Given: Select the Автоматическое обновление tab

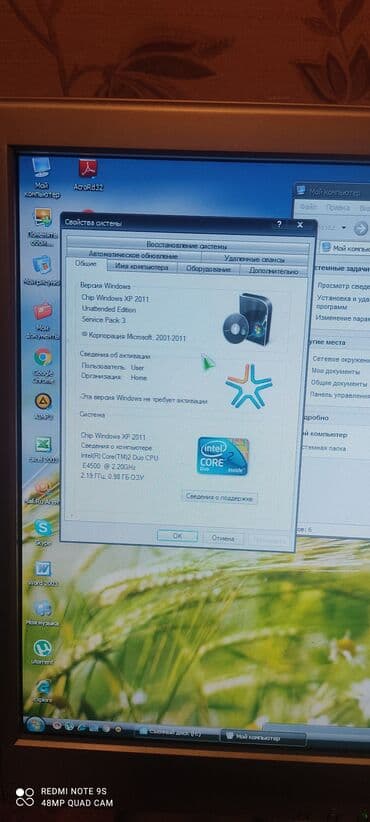Looking at the screenshot, I should [133, 255].
